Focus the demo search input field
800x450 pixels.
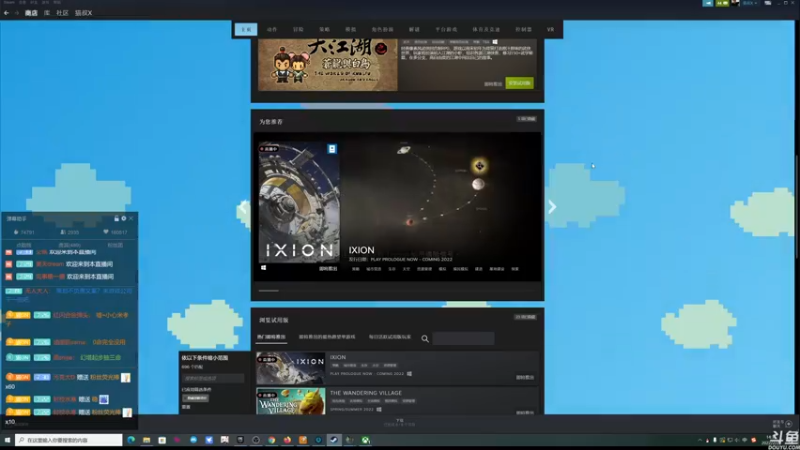(463, 338)
